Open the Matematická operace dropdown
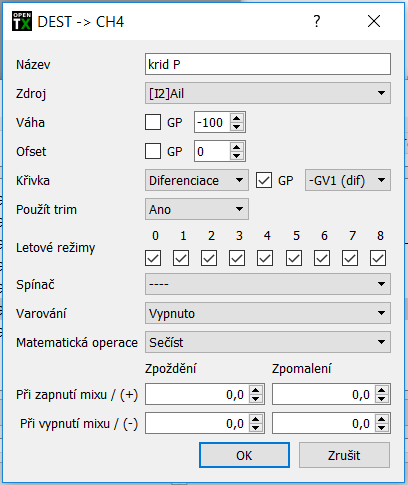The height and width of the screenshot is (485, 408). click(268, 342)
